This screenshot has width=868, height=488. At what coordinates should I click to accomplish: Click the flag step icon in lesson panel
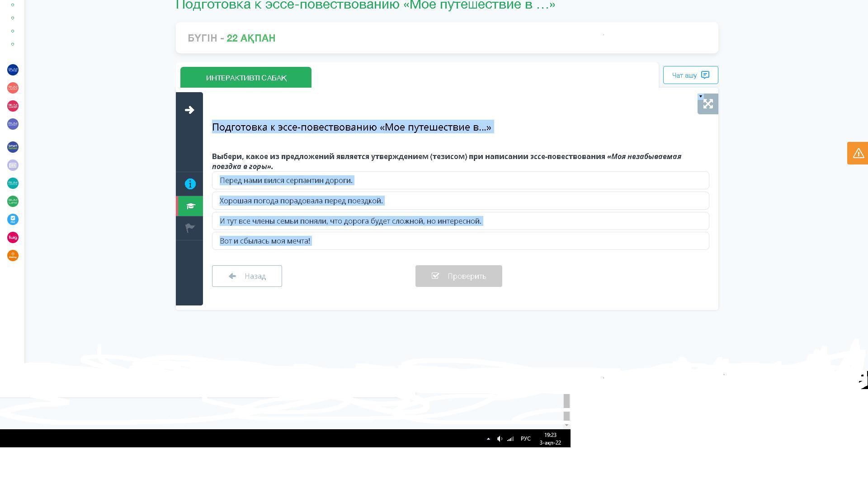(190, 228)
